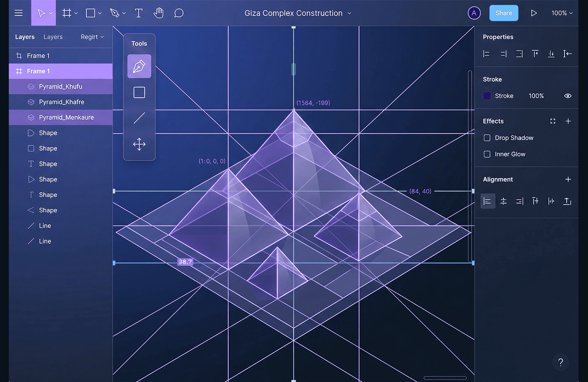The height and width of the screenshot is (382, 588).
Task: Open the hamburger main menu
Action: pos(18,13)
